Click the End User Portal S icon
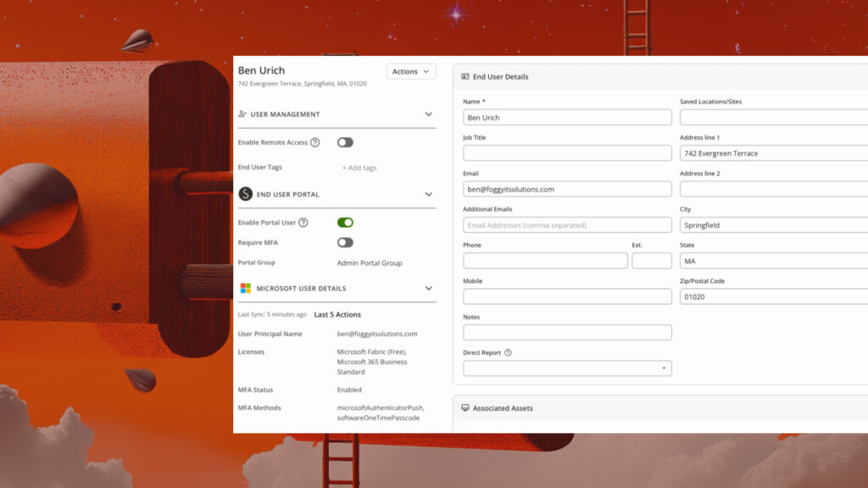The width and height of the screenshot is (868, 488). (245, 194)
